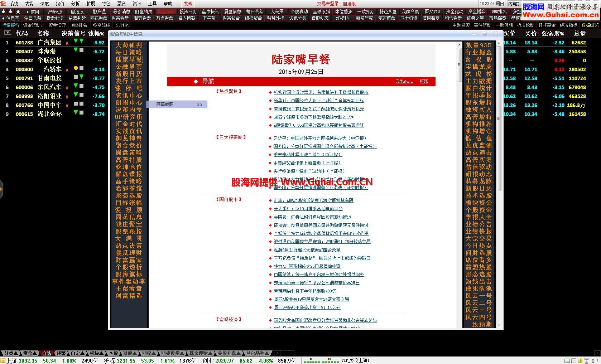Viewport: 601px width, 364px height.
Task: Select 风云一号 in dialog right list
Action: click(479, 296)
